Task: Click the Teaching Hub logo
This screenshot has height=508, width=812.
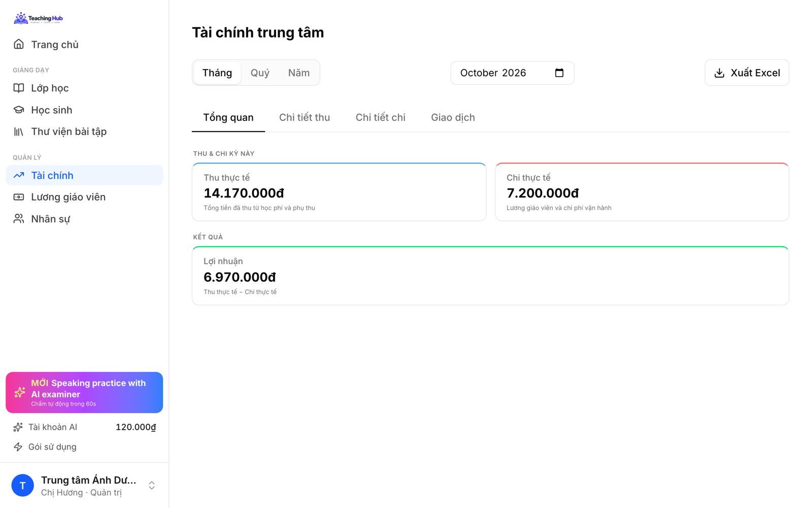Action: [x=38, y=18]
